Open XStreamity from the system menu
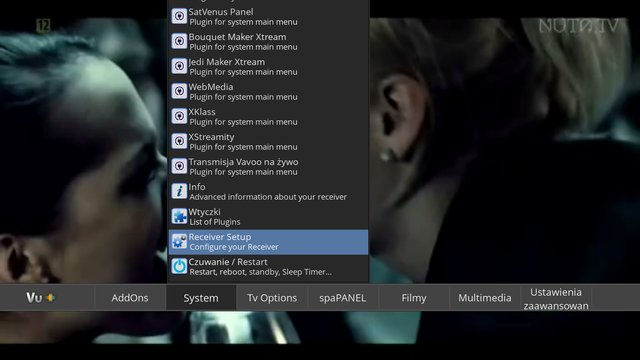This screenshot has height=360, width=640. [268, 142]
